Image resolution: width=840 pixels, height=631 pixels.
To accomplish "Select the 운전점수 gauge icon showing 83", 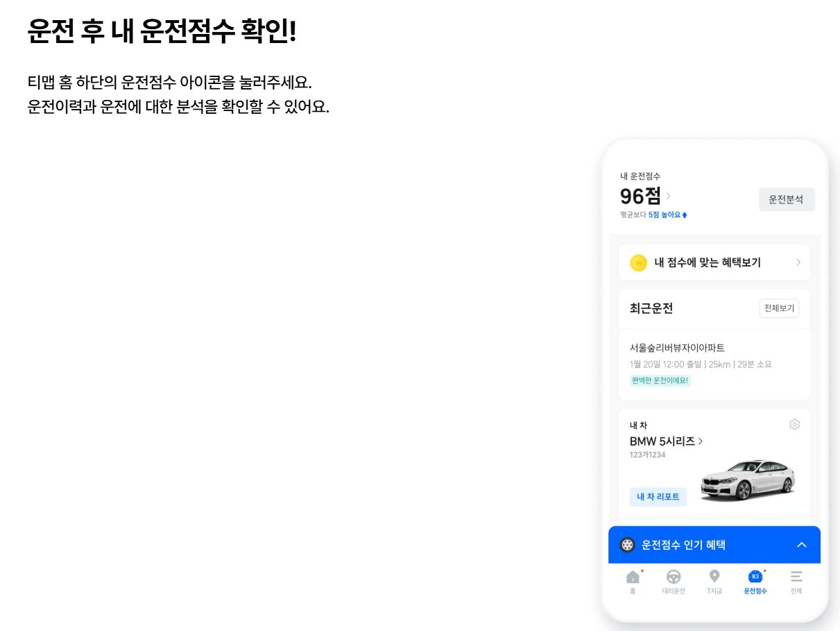I will [x=754, y=576].
